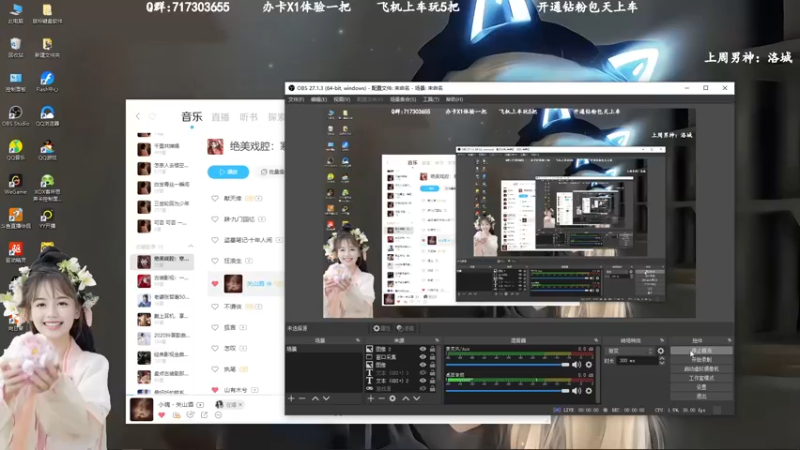Start virtual camera in OBS controls
Image resolution: width=800 pixels, height=450 pixels.
click(x=701, y=369)
